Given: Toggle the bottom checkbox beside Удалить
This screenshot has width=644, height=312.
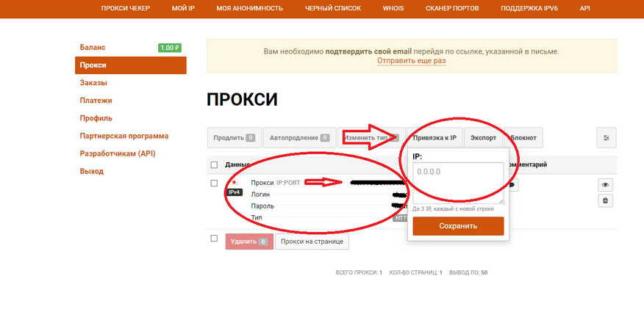Looking at the screenshot, I should [214, 238].
